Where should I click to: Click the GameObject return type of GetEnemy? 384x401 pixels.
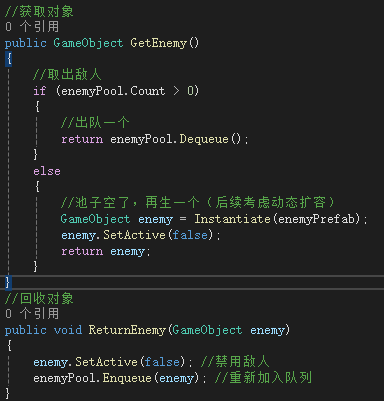88,43
